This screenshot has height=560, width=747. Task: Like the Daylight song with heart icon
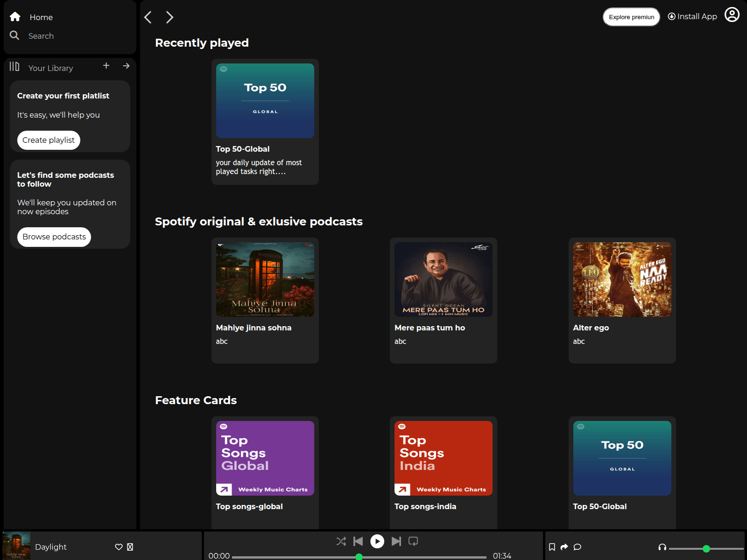click(x=119, y=547)
